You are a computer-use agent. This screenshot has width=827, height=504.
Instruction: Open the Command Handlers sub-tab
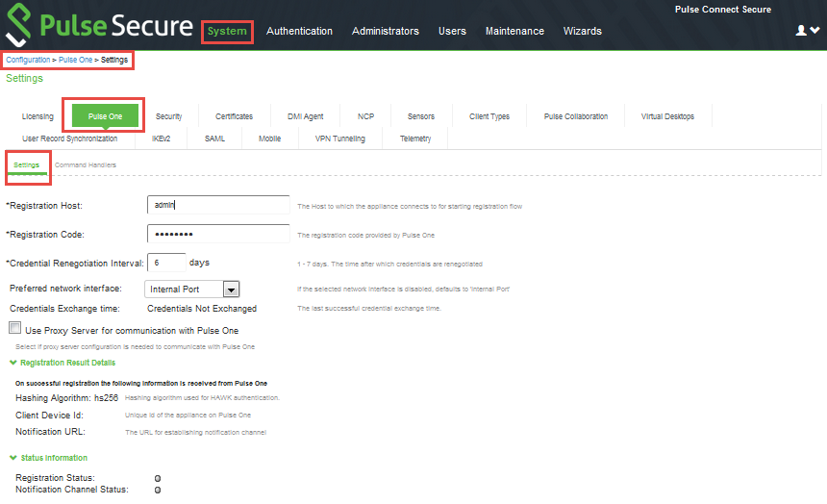(x=85, y=164)
